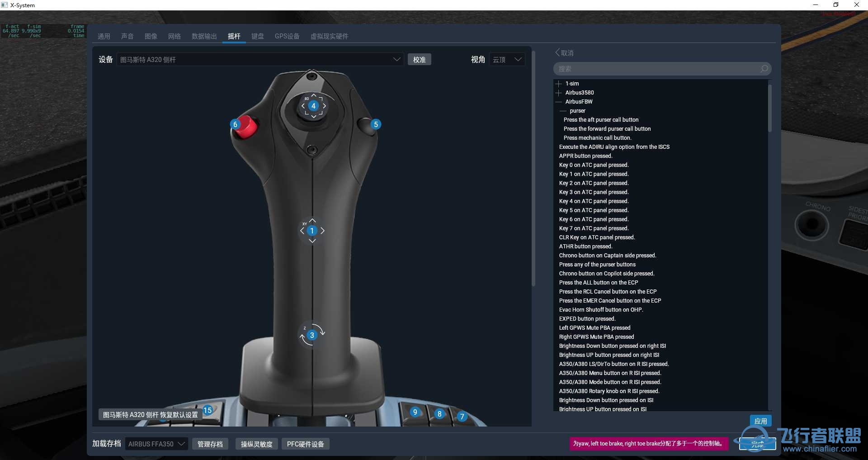Select 'Evac Horn Shutoff button on OHP.'
The width and height of the screenshot is (868, 460).
pyautogui.click(x=601, y=310)
